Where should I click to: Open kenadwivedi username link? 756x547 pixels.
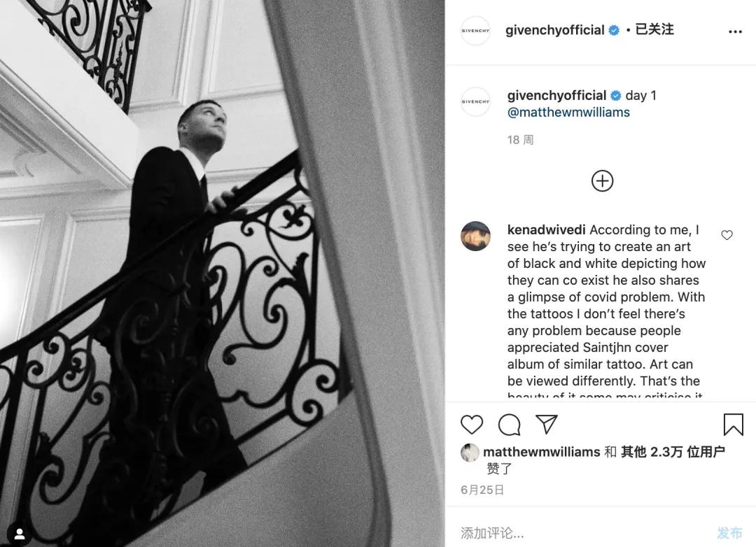(546, 230)
